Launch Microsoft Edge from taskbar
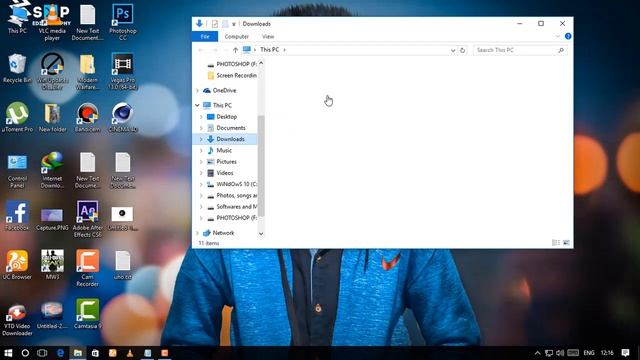This screenshot has height=360, width=640. (x=60, y=353)
